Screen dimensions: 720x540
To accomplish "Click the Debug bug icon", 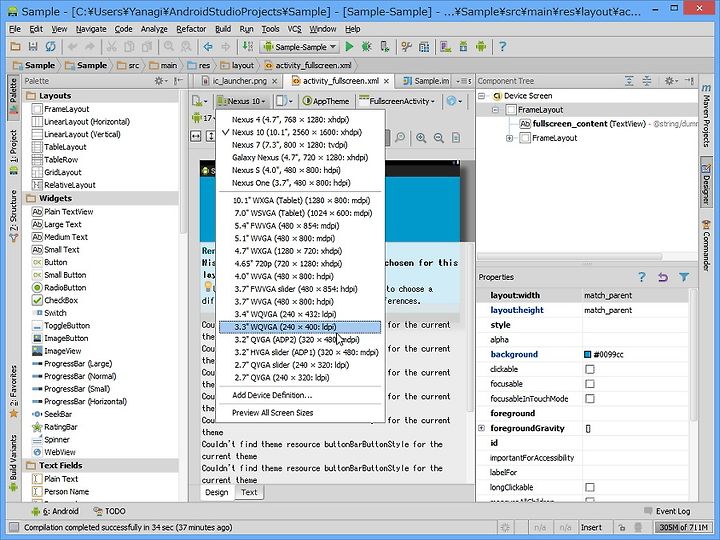I will [366, 47].
